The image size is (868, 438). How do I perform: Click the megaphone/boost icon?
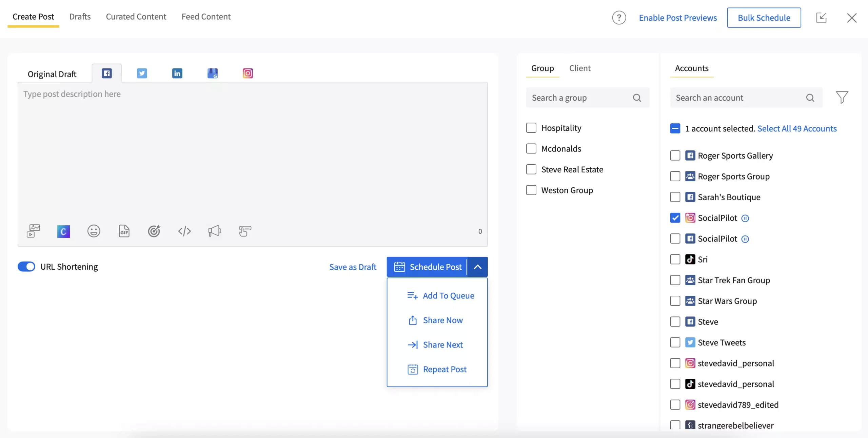[214, 231]
